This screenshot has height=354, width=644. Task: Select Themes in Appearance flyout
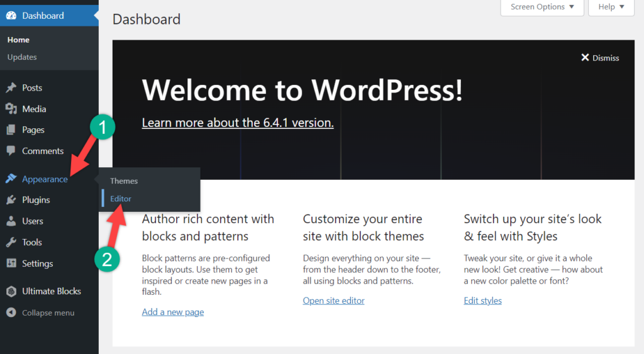click(x=124, y=180)
